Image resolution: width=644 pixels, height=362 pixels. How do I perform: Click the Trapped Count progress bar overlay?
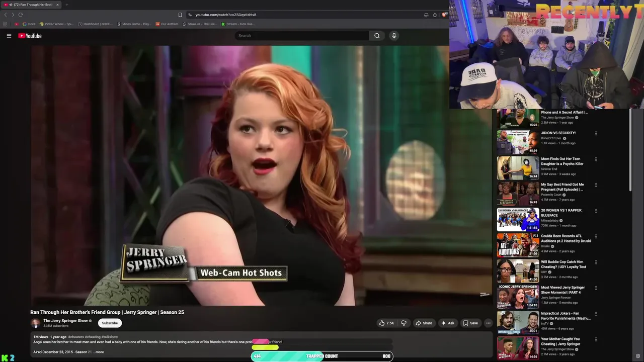(x=322, y=356)
